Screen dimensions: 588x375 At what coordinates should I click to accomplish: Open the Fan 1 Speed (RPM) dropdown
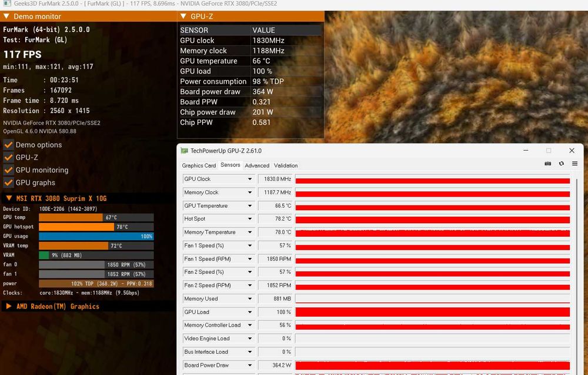click(250, 259)
